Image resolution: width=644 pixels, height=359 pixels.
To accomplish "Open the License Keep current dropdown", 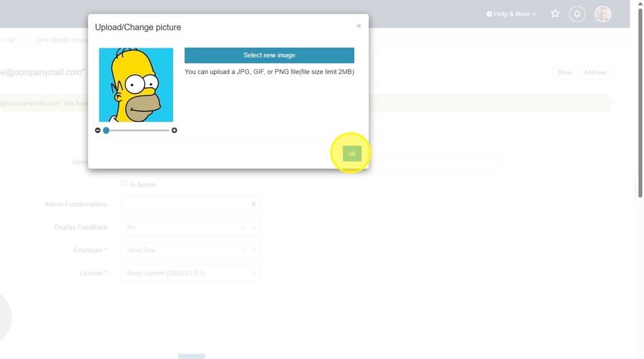I will (191, 273).
